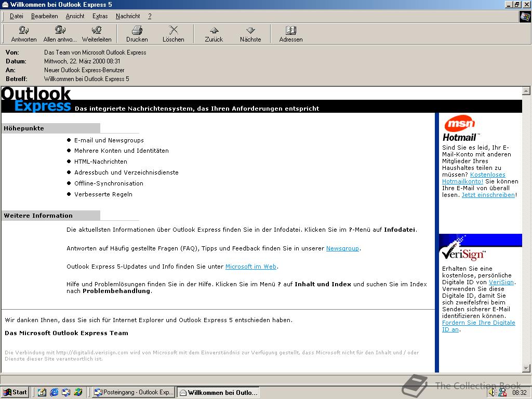Screen dimensions: 532x399
Task: Click the Windows Start button
Action: [x=15, y=392]
